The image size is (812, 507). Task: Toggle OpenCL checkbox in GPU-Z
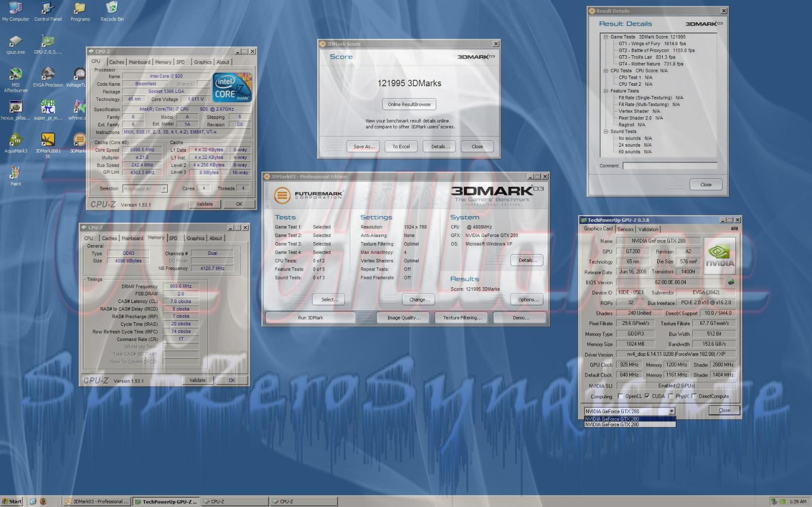click(x=621, y=396)
